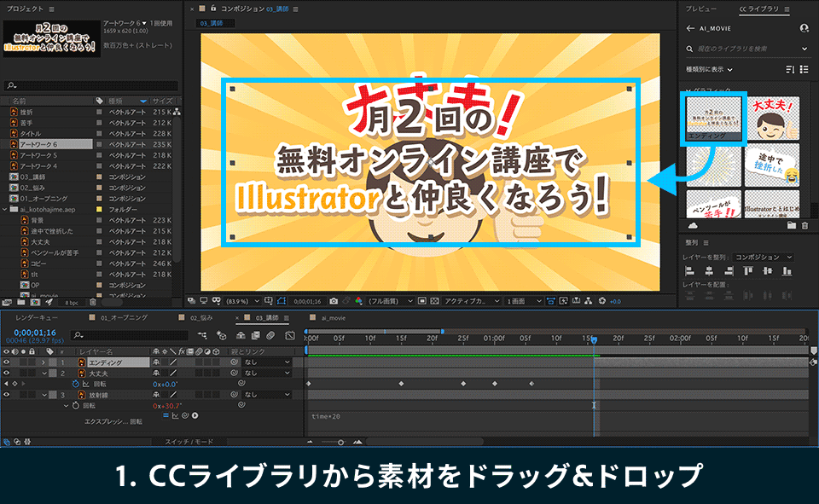Click the library sort order icon

click(790, 69)
